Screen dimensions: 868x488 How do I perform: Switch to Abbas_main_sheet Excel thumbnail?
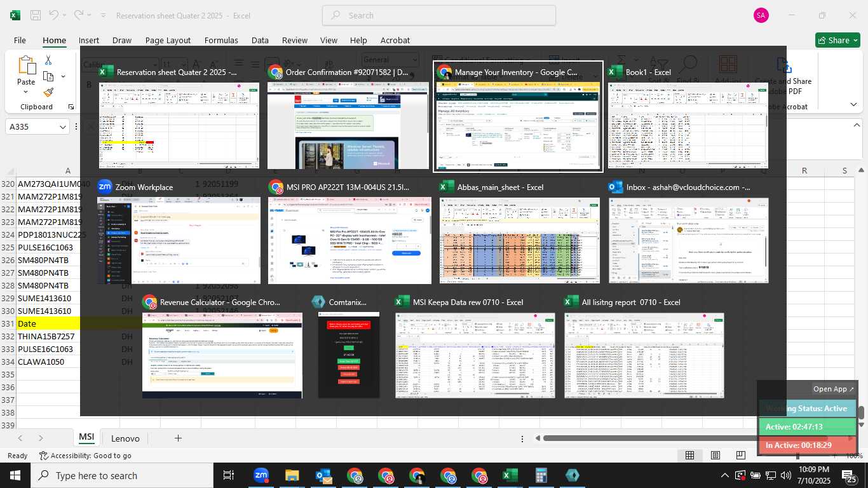519,232
